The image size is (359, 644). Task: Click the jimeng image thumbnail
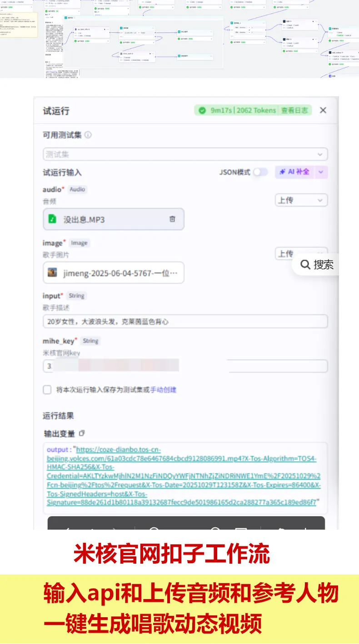(x=53, y=273)
